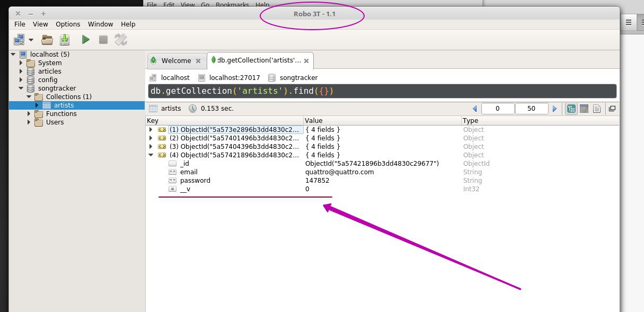The width and height of the screenshot is (644, 312).
Task: Open the Options menu
Action: (68, 24)
